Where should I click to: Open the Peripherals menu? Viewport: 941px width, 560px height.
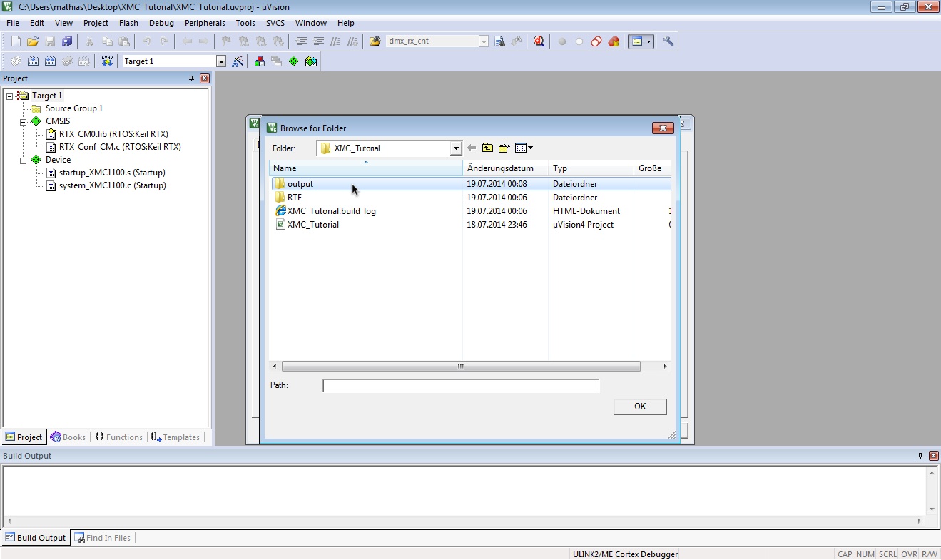(205, 23)
